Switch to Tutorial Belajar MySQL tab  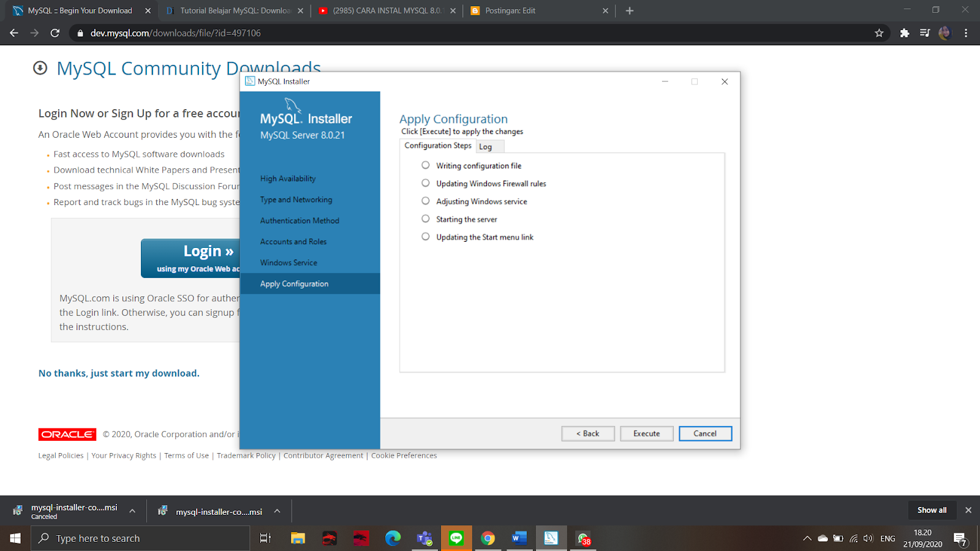pyautogui.click(x=235, y=10)
